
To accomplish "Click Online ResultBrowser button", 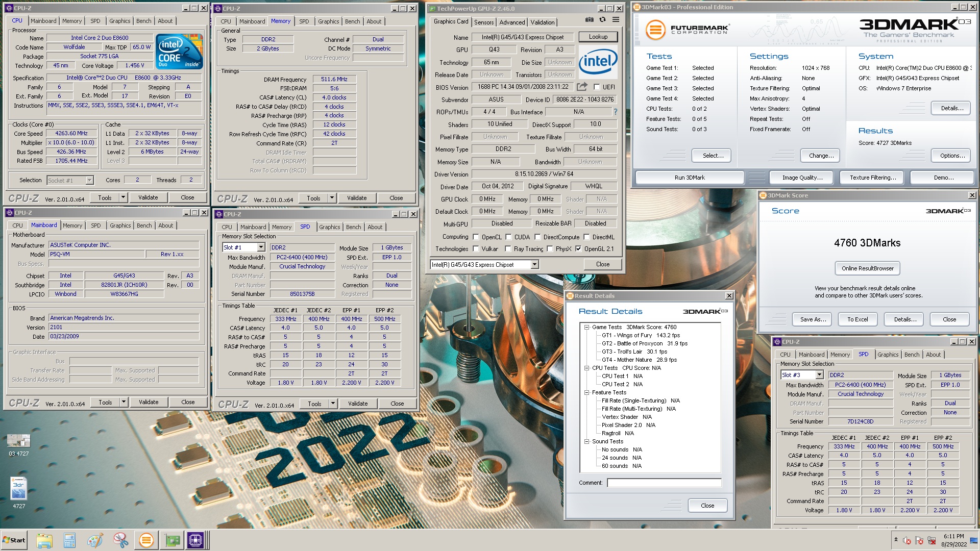I will tap(868, 268).
